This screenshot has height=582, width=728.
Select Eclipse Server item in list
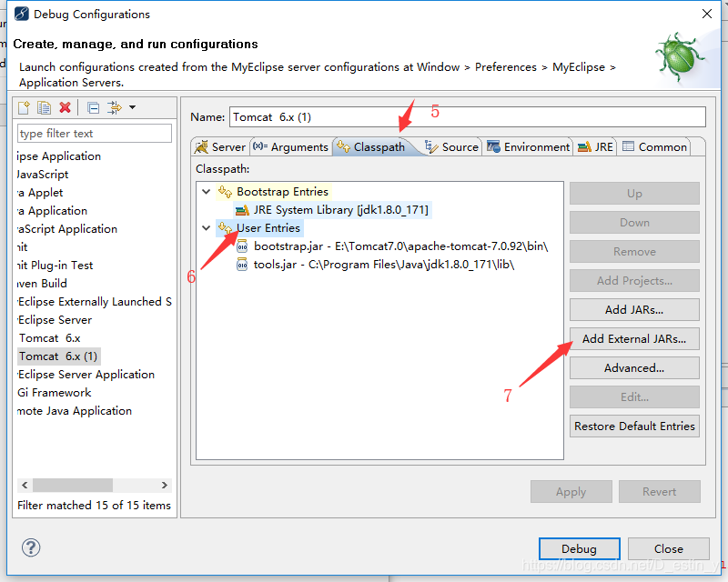[x=55, y=320]
